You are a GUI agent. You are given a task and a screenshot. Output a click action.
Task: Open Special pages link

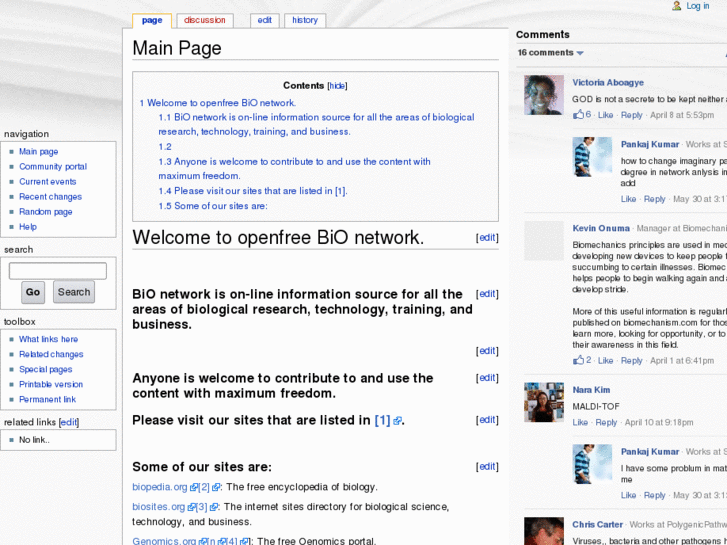click(x=45, y=370)
